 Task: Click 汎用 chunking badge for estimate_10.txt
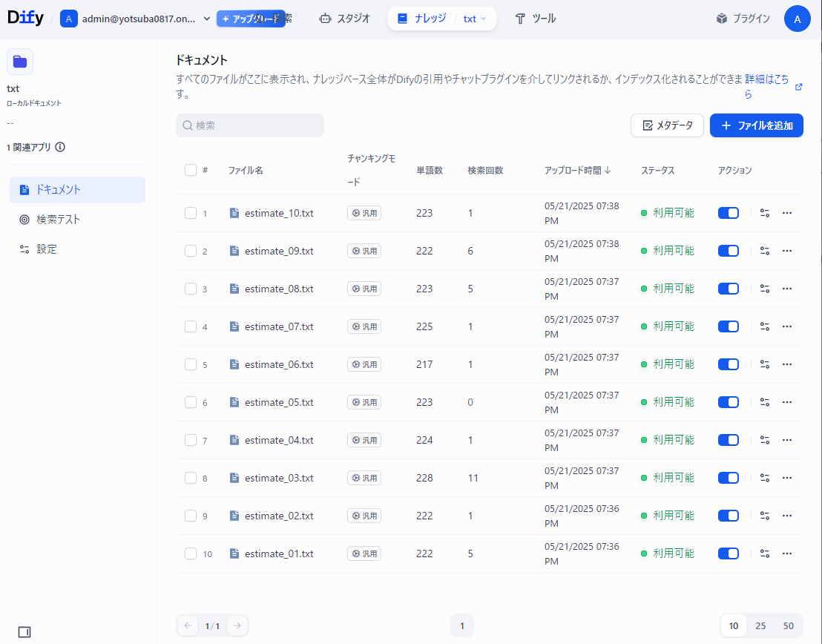(364, 213)
